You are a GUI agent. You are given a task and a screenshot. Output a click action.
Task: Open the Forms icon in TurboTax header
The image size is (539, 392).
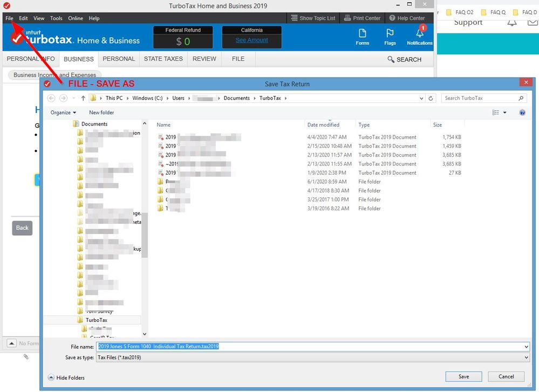pos(363,34)
